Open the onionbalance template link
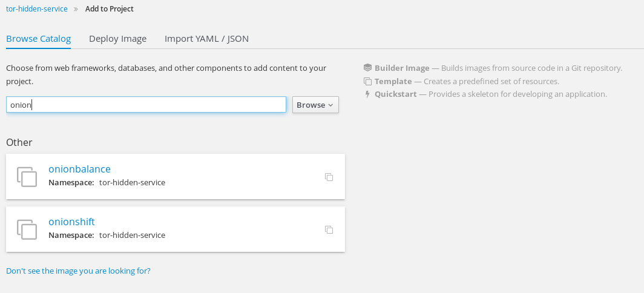 80,169
